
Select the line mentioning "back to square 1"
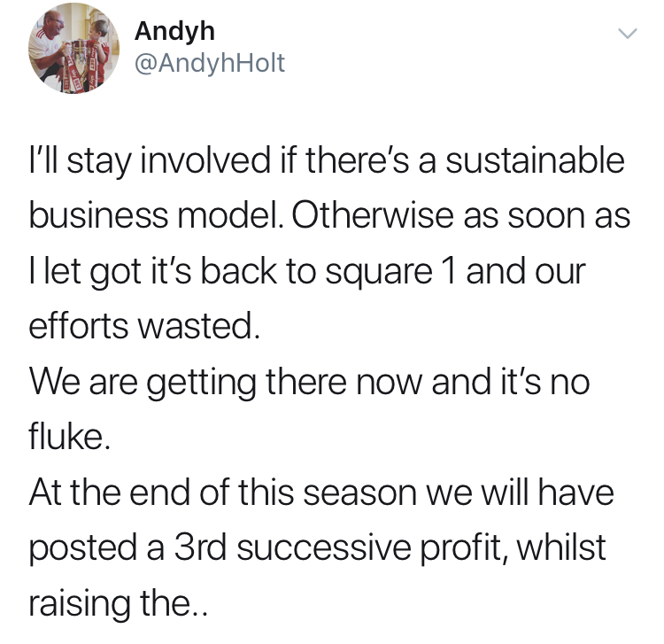pyautogui.click(x=307, y=272)
